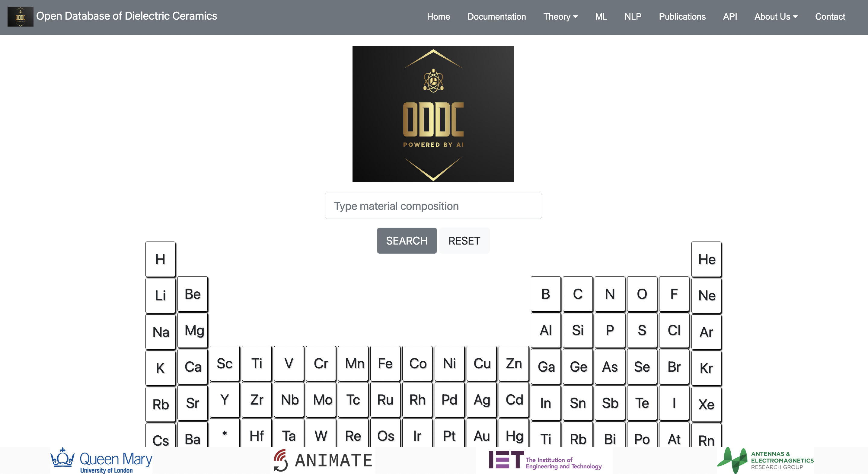Go to the Publications page
This screenshot has height=474, width=868.
click(x=682, y=17)
